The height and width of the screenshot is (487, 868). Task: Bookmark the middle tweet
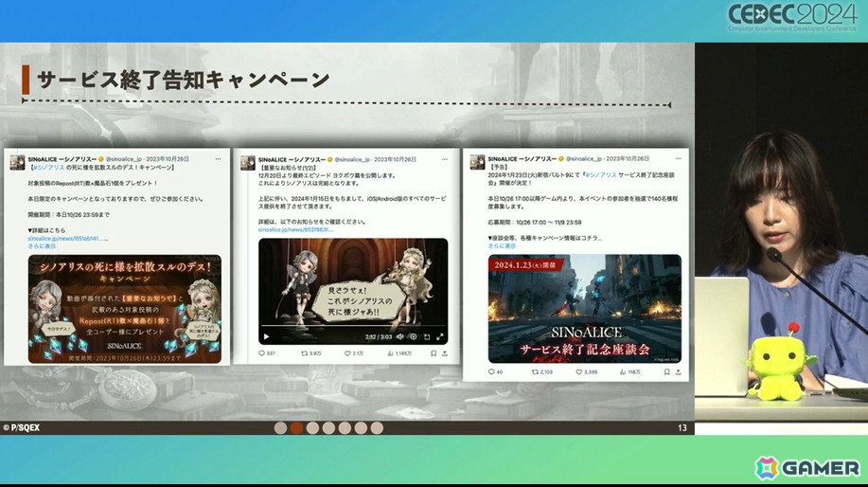pyautogui.click(x=434, y=352)
